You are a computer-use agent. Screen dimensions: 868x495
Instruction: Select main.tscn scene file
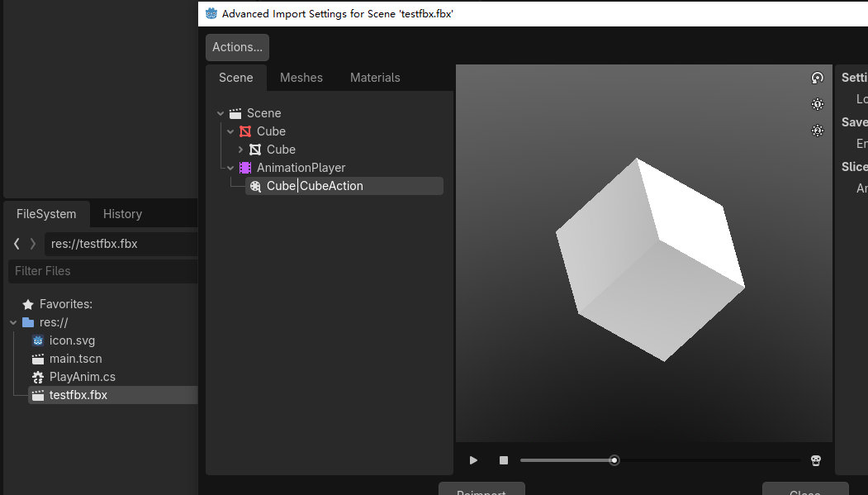(x=75, y=359)
